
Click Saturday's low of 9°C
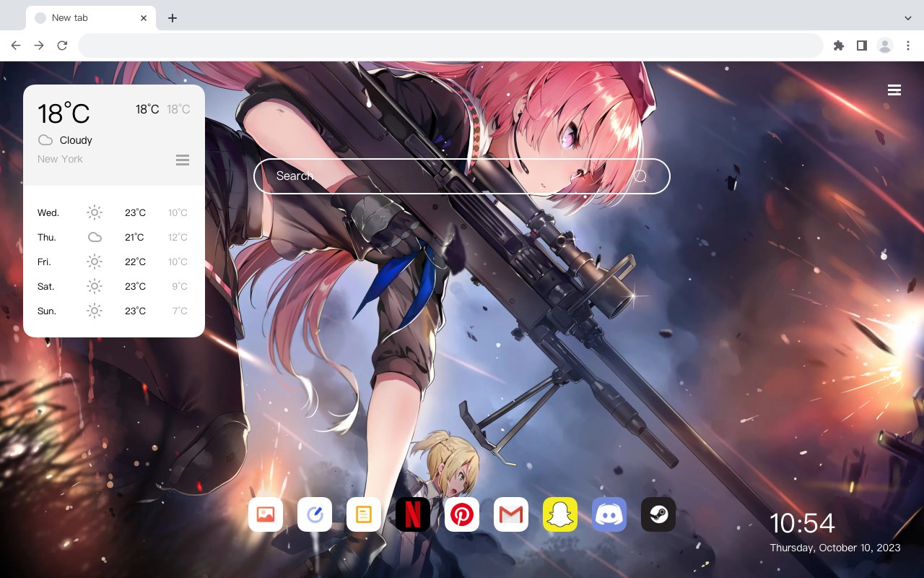[180, 286]
